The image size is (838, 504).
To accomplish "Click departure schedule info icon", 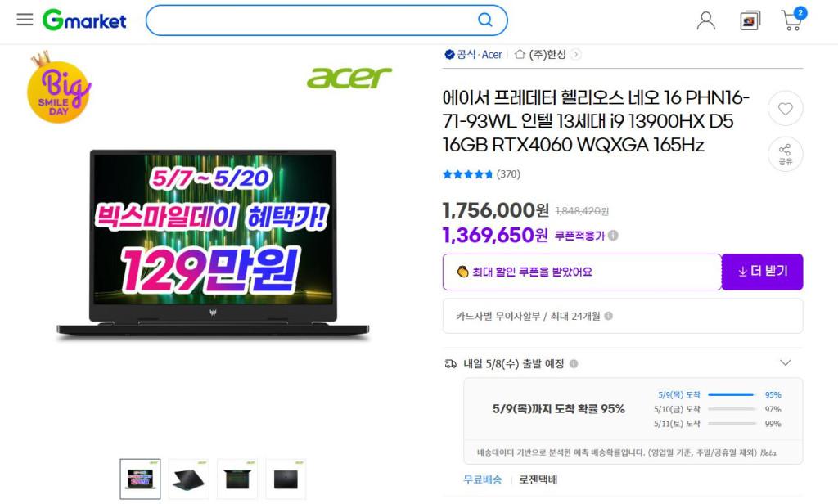I will point(574,364).
